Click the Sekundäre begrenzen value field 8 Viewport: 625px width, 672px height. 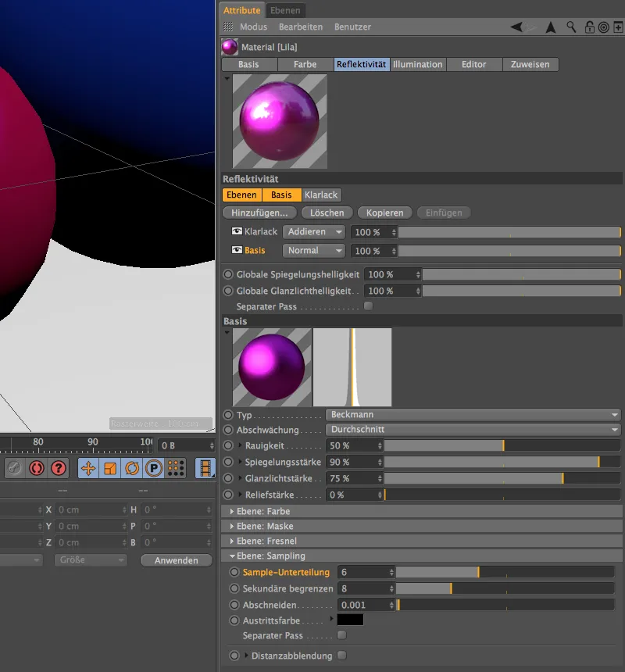[x=366, y=588]
